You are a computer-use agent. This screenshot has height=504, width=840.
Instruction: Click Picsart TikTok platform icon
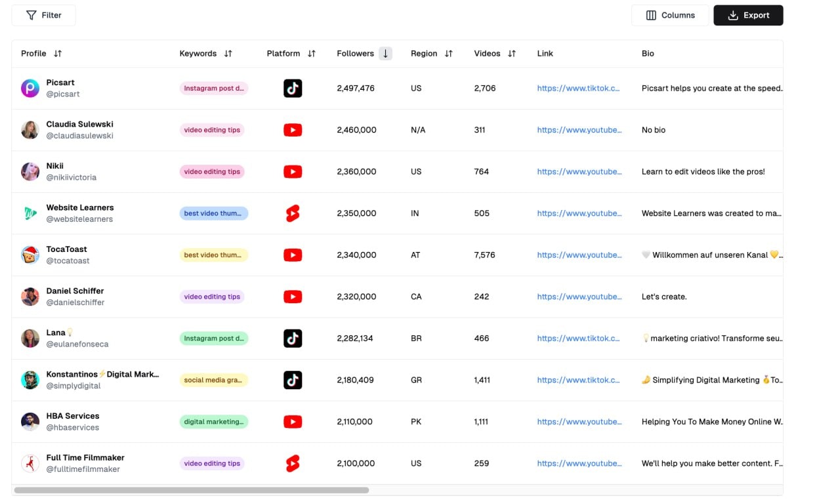(x=293, y=88)
